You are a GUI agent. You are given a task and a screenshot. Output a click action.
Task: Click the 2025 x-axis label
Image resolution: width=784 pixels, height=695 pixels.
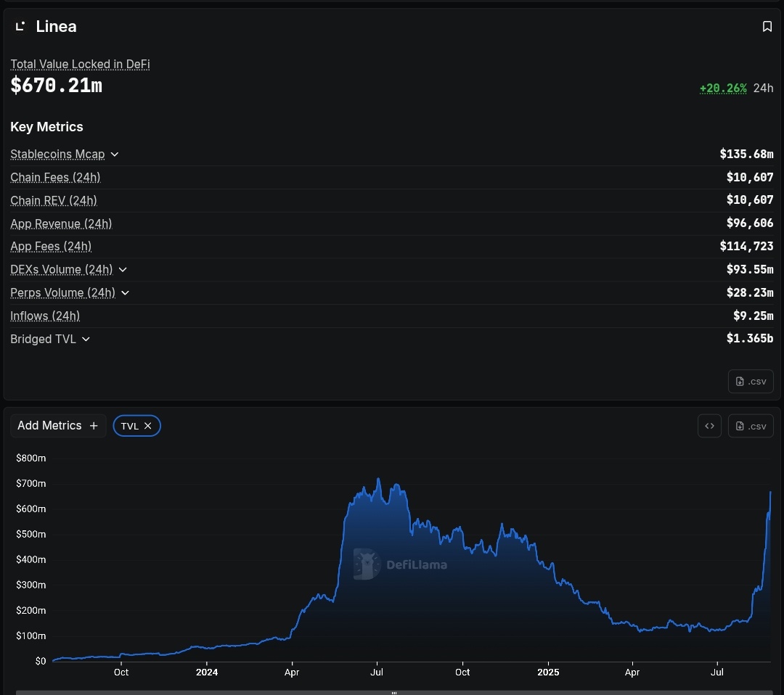pyautogui.click(x=548, y=672)
